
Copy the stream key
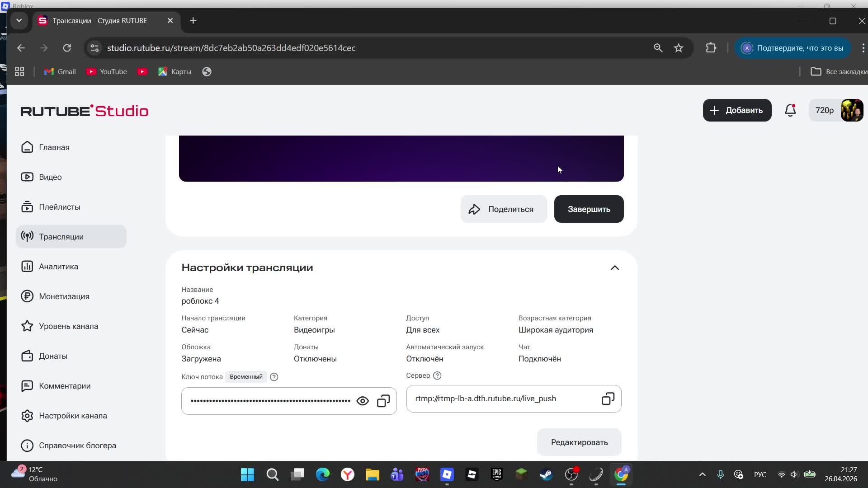click(383, 401)
